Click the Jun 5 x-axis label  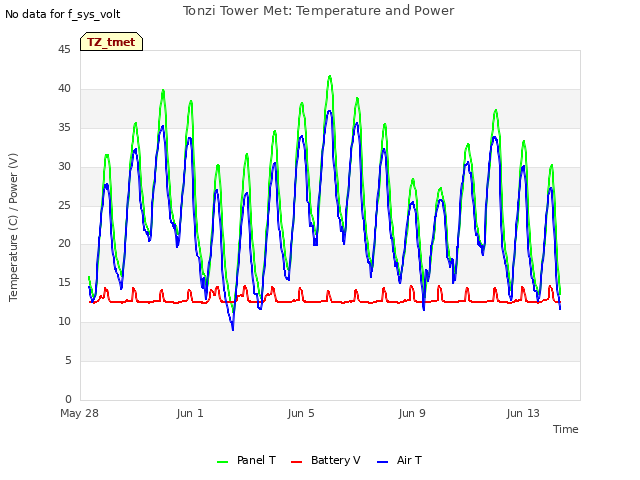coord(301,413)
